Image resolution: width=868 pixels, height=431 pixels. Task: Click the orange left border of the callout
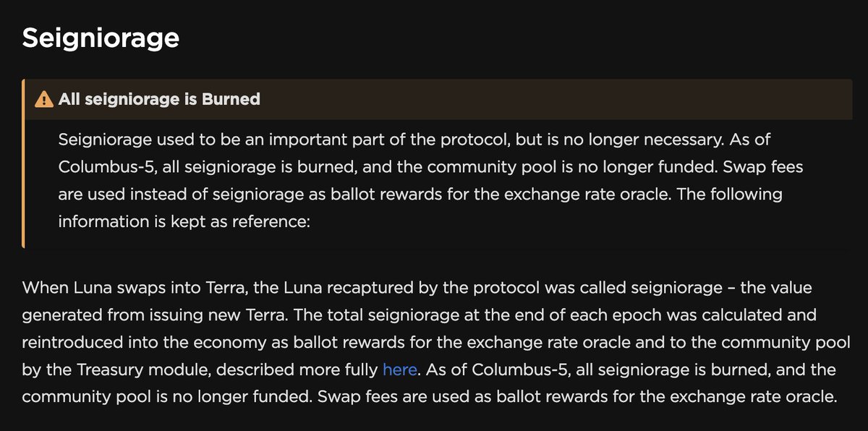(x=24, y=163)
